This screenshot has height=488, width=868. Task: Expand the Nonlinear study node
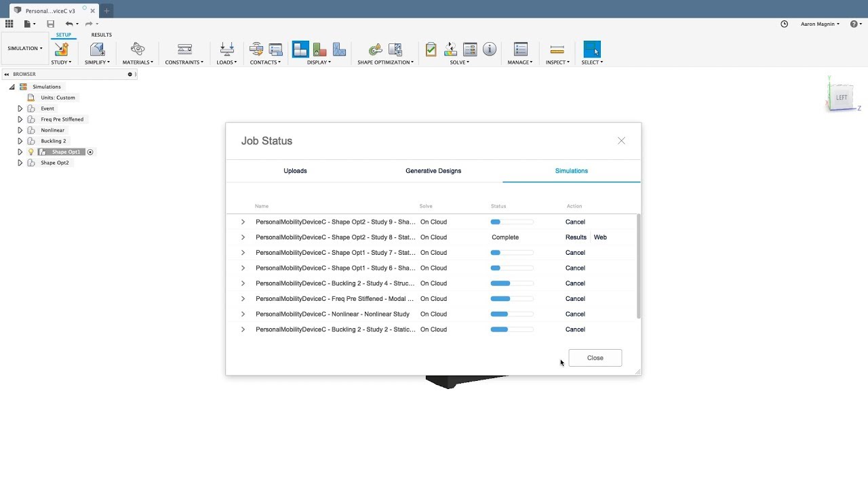click(20, 130)
